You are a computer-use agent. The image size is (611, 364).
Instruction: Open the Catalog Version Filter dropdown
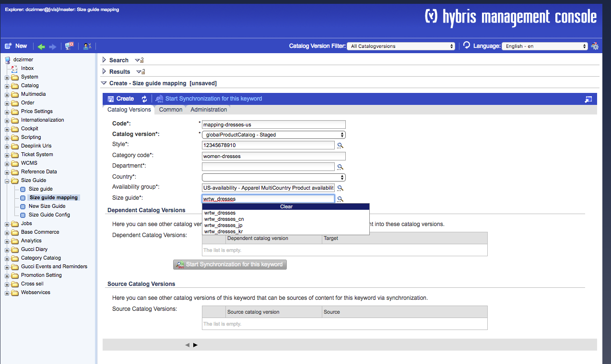click(x=401, y=46)
